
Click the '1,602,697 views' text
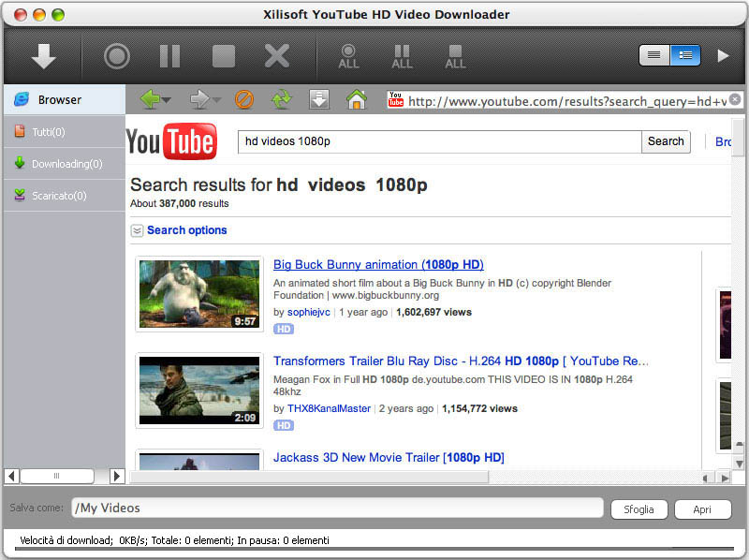(433, 312)
